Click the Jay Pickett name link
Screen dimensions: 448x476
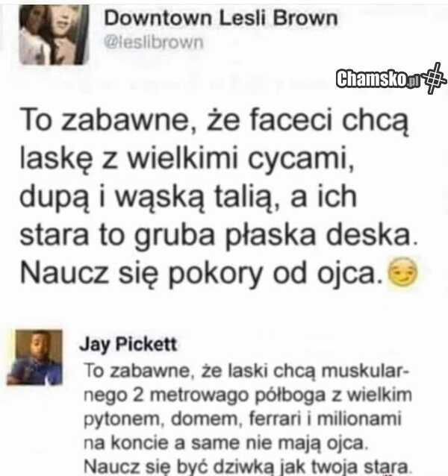[x=128, y=345]
